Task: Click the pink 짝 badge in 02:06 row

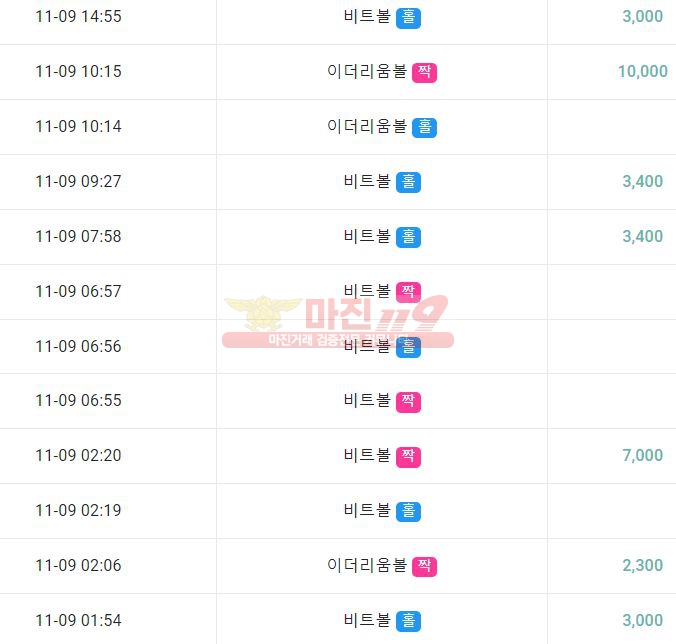Action: coord(424,566)
